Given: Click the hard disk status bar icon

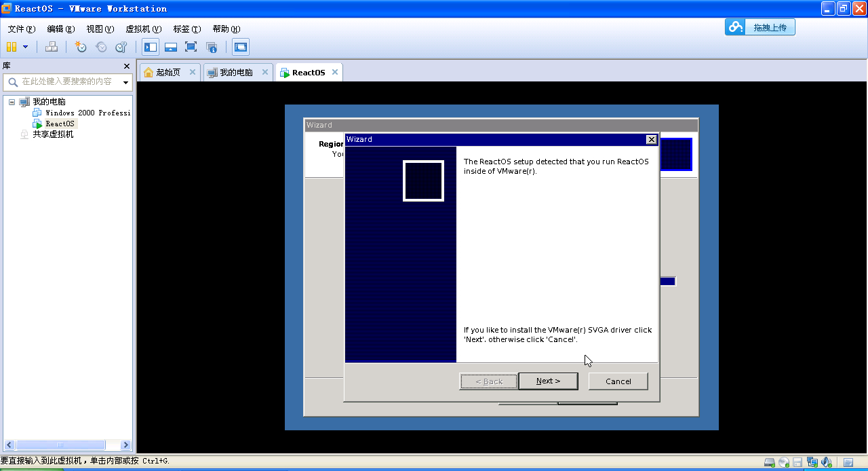Looking at the screenshot, I should [769, 462].
